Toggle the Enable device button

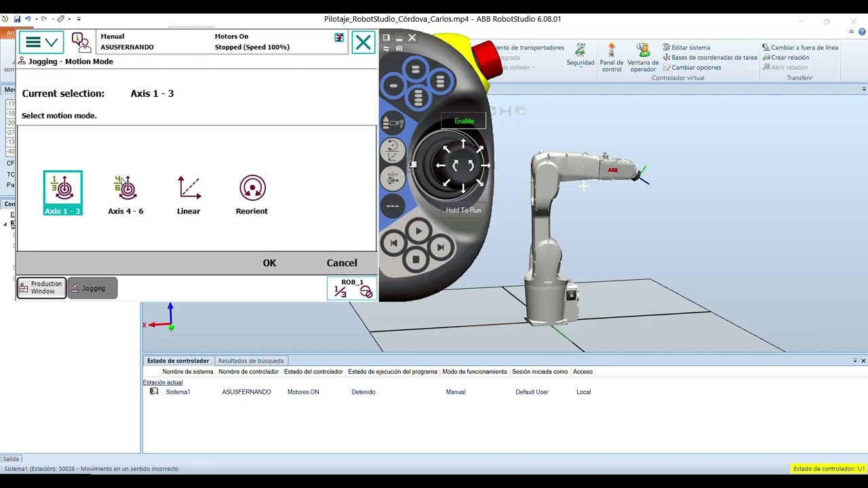(464, 121)
